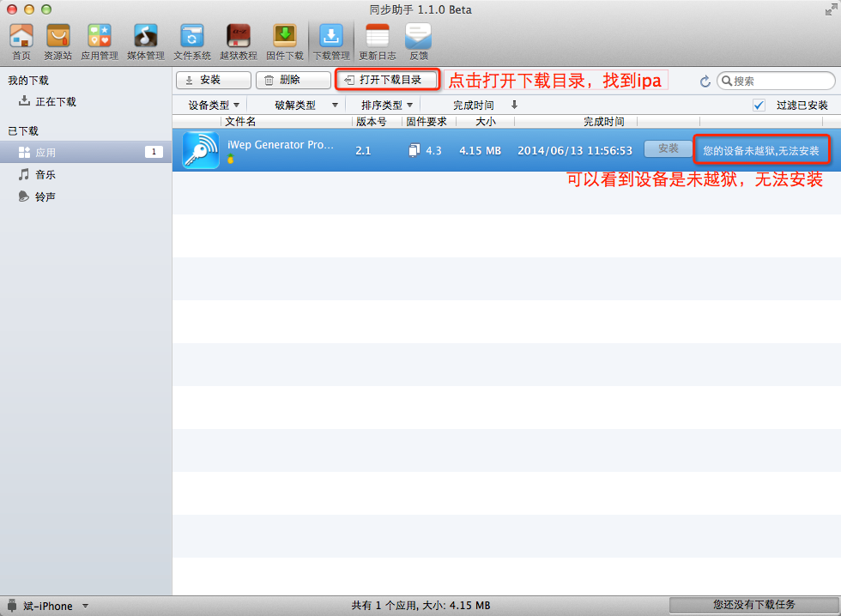Check the 更新日志 changelog icon
The image size is (841, 616).
[378, 39]
